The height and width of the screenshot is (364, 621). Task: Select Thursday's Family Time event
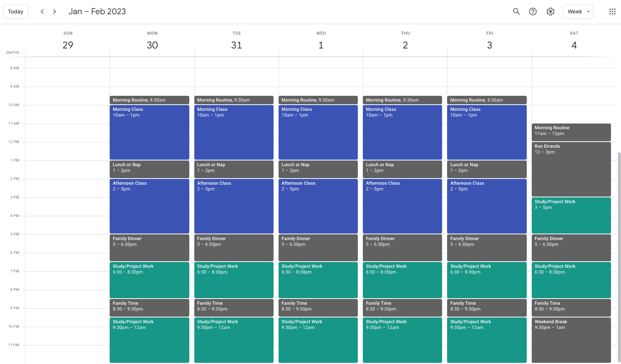tap(402, 307)
